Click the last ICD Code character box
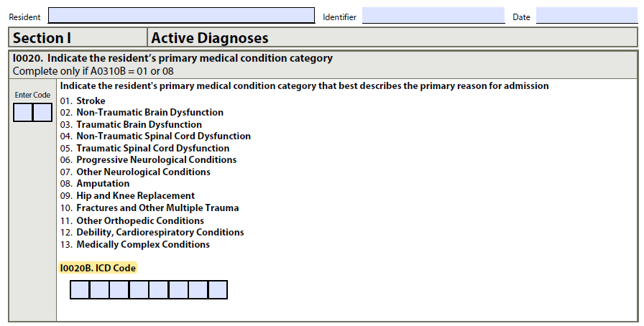The width and height of the screenshot is (644, 326). [217, 290]
